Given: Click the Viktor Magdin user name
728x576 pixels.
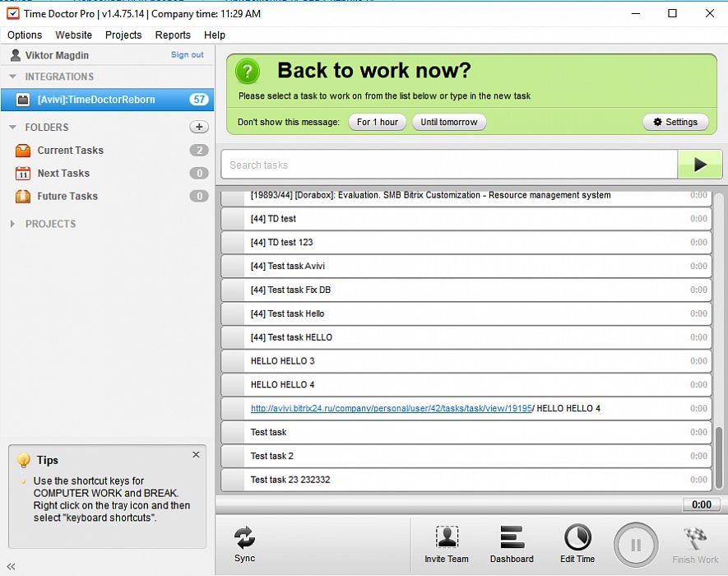Looking at the screenshot, I should (57, 55).
